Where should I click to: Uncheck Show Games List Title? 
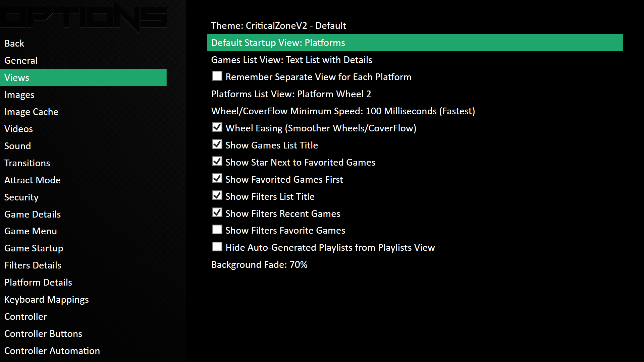[x=217, y=144]
